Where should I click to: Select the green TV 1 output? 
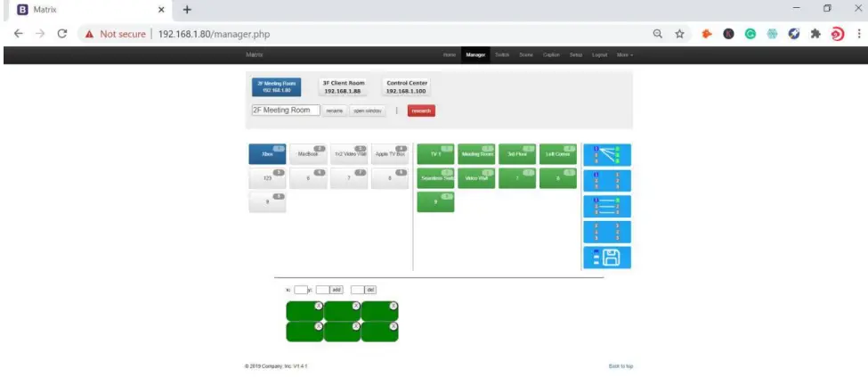point(435,154)
